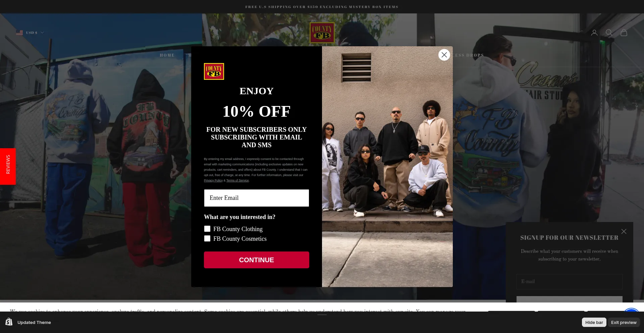Open the red Reviews side tab
Image resolution: width=644 pixels, height=333 pixels.
8,166
